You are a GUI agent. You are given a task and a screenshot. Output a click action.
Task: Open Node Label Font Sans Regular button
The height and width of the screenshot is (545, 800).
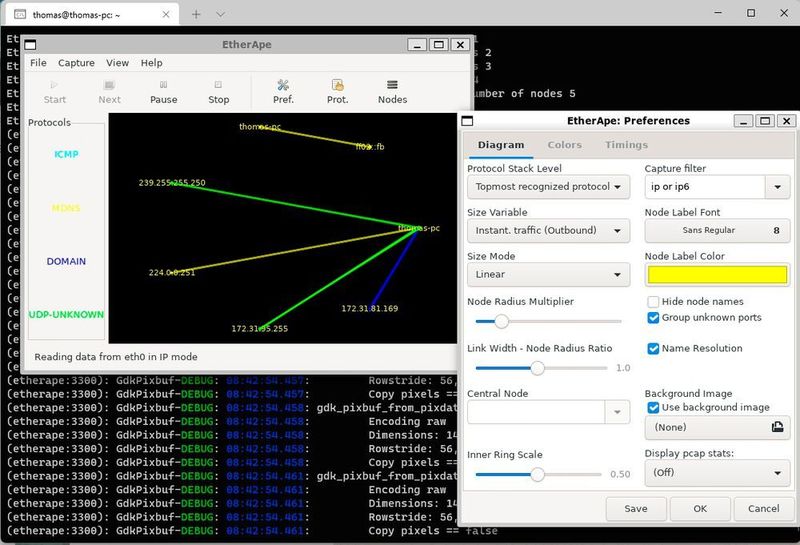tap(717, 231)
